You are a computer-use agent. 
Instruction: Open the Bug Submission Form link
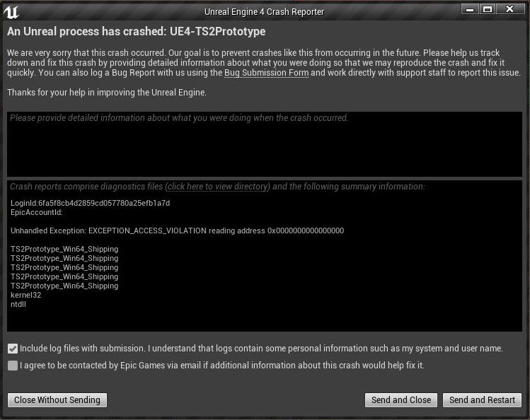click(x=266, y=73)
